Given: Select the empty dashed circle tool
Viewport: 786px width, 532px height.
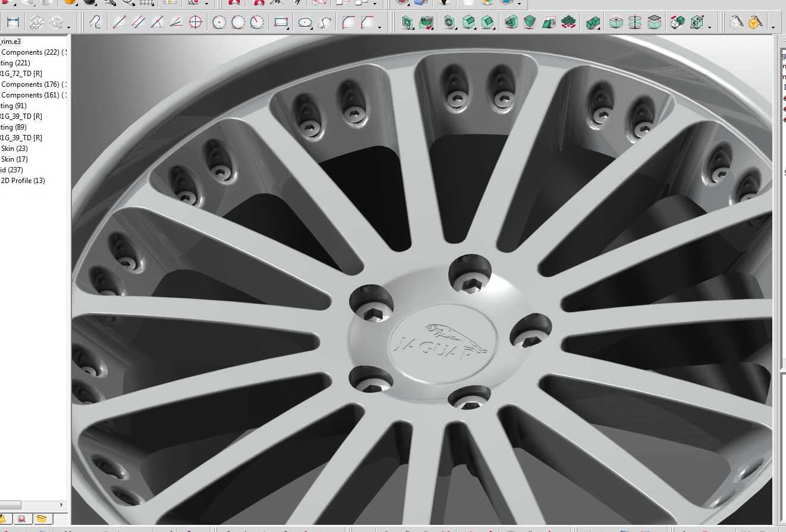Looking at the screenshot, I should [x=238, y=23].
